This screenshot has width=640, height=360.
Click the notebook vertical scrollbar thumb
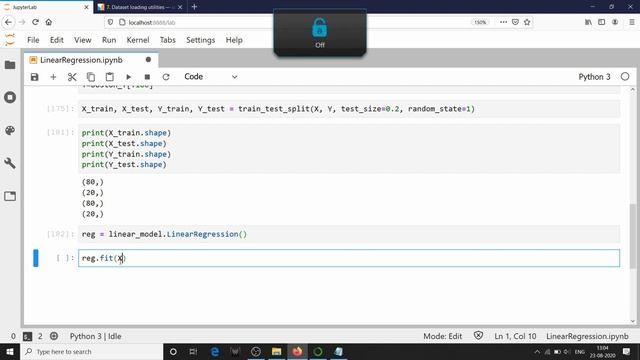(633, 236)
